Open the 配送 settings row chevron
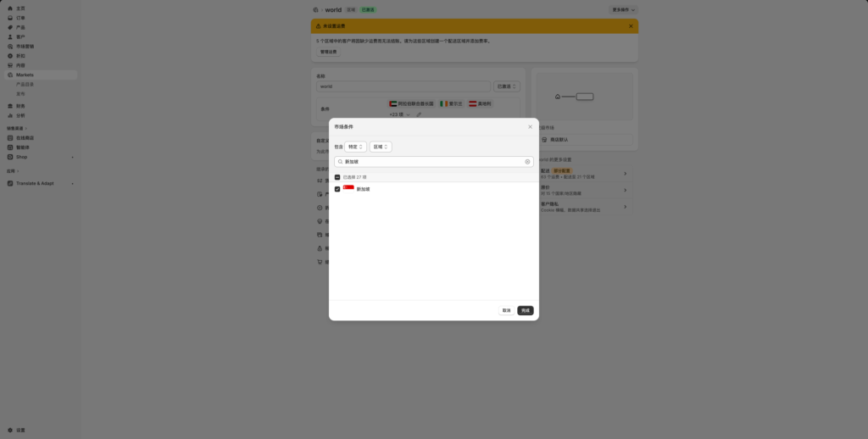The image size is (868, 439). (625, 174)
